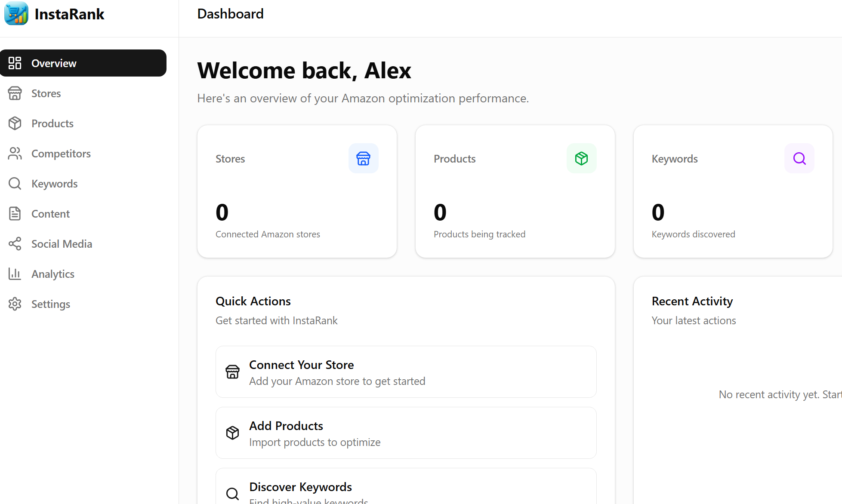Image resolution: width=842 pixels, height=504 pixels.
Task: Select the Overview grid icon
Action: pyautogui.click(x=15, y=63)
